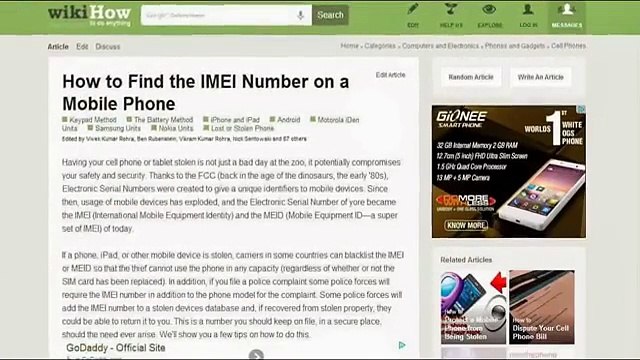Image resolution: width=640 pixels, height=360 pixels.
Task: Open Dispute Your Cell Phone Bill article
Action: click(542, 307)
